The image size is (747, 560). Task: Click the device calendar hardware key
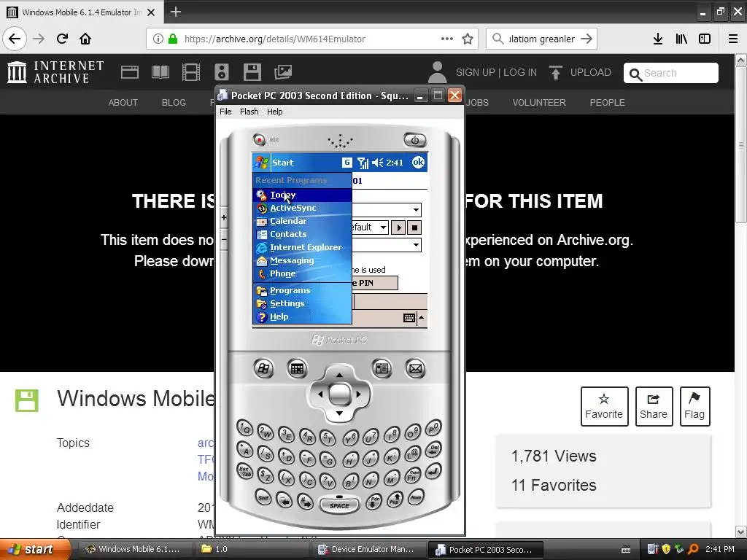(x=298, y=368)
